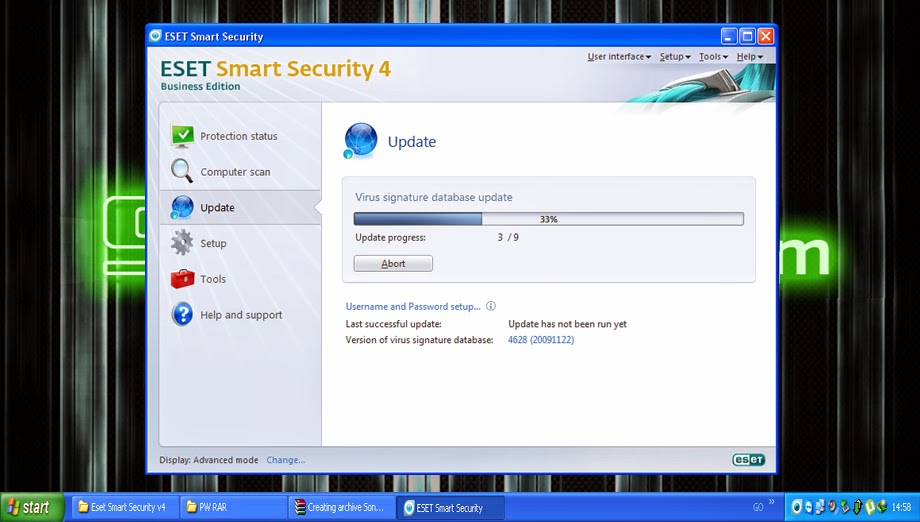Screen dimensions: 920x522
Task: Click the Computer scan magnifier icon
Action: click(182, 171)
